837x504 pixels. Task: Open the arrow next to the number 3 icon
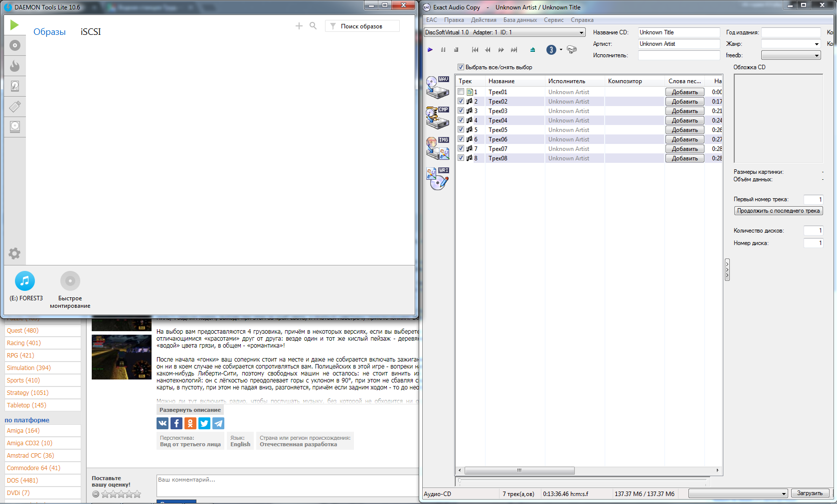point(561,50)
